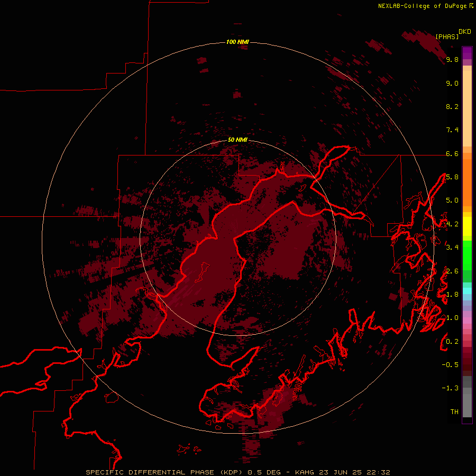Viewport: 476px width, 476px height.
Task: Click the 100 NMI range ring label
Action: [x=237, y=42]
